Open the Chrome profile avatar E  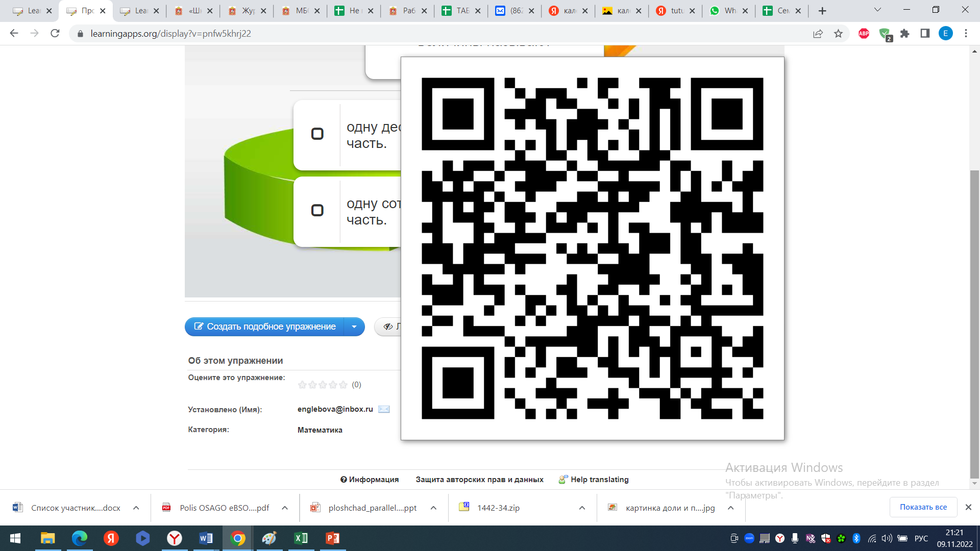click(x=945, y=34)
